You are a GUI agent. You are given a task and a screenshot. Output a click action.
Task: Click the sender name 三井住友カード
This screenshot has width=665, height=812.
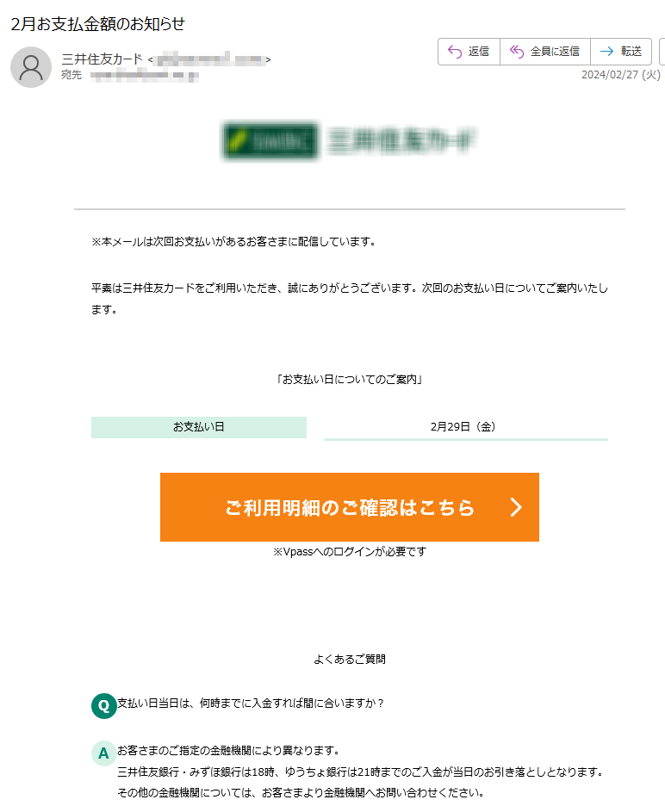[x=102, y=59]
